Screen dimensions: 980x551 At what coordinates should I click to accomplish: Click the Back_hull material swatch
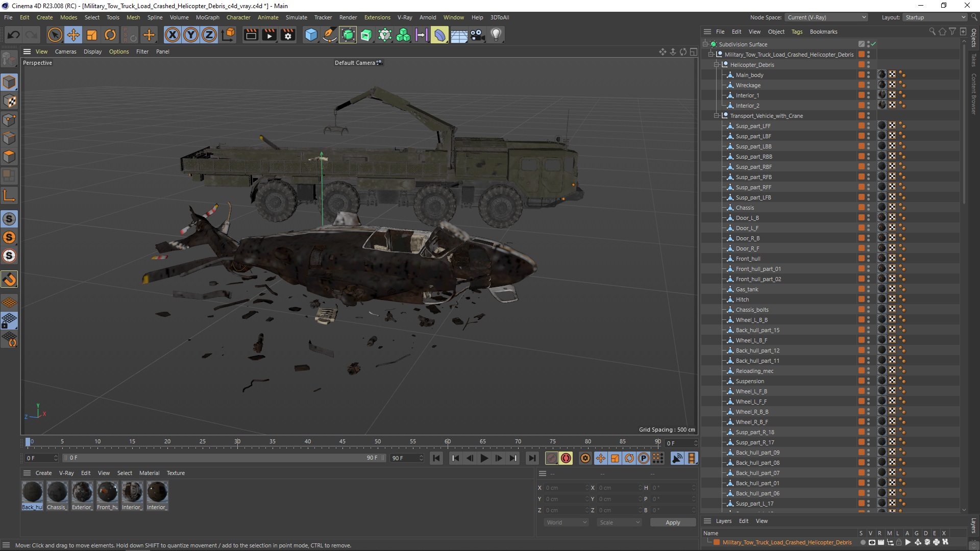(x=32, y=492)
